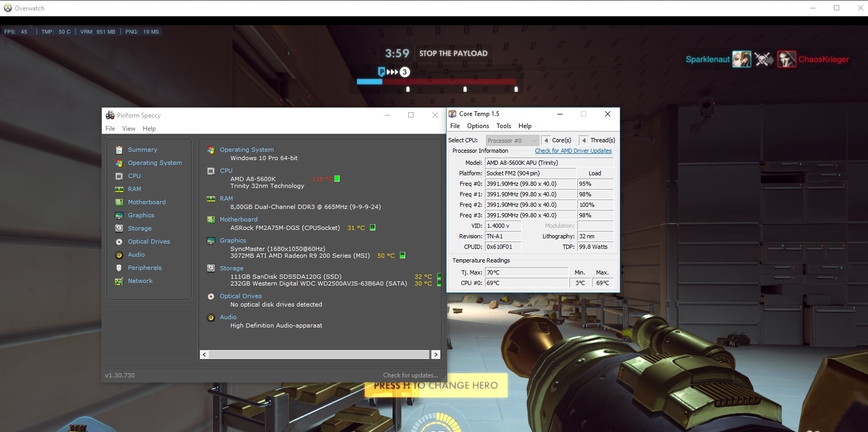Click the Optical Drives icon in summary pane
Screen dimensions: 868x432
coord(211,296)
